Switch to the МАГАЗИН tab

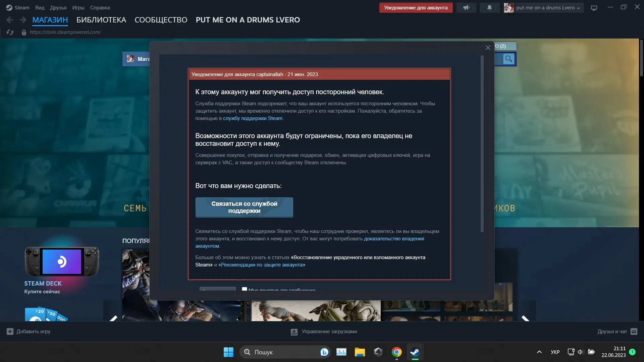click(50, 20)
